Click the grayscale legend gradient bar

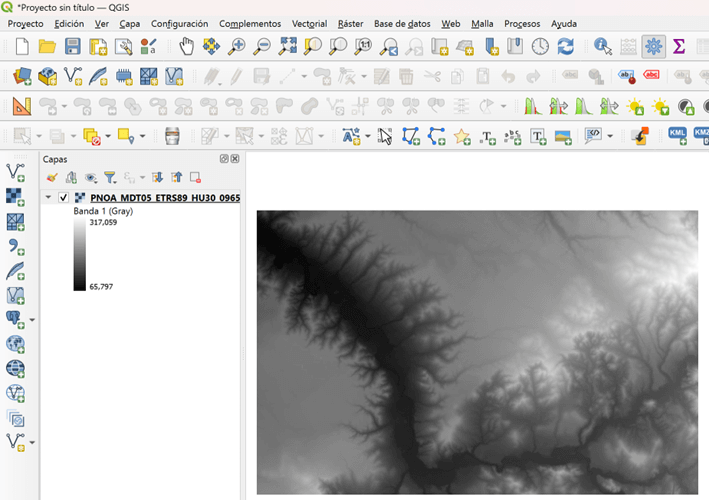[x=79, y=256]
